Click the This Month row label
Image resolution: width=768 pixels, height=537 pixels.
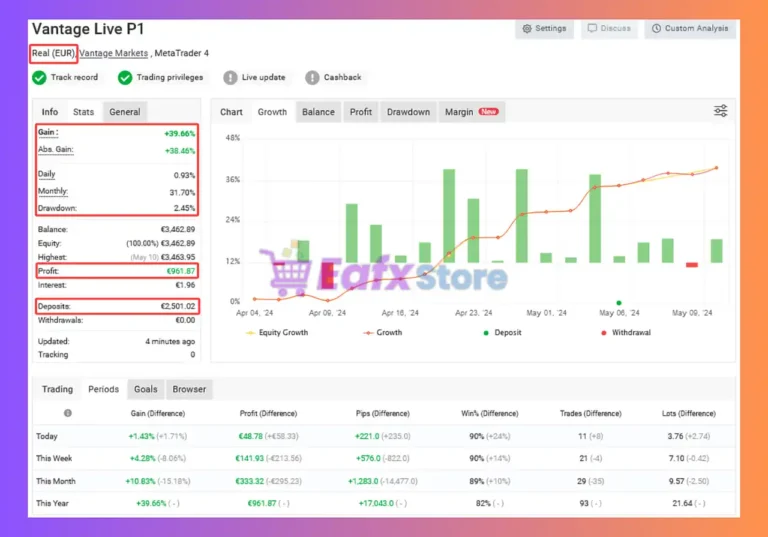pos(55,481)
